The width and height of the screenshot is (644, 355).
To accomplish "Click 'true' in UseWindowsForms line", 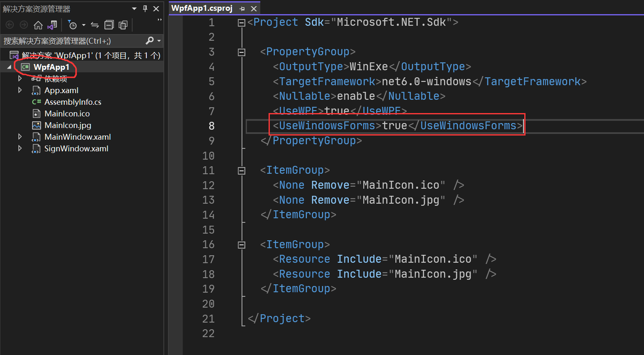I will pos(395,126).
